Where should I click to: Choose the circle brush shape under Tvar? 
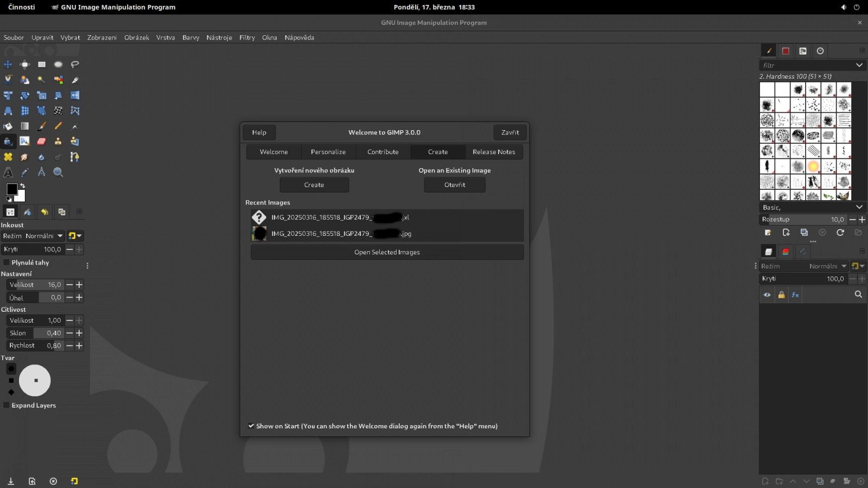click(x=11, y=369)
